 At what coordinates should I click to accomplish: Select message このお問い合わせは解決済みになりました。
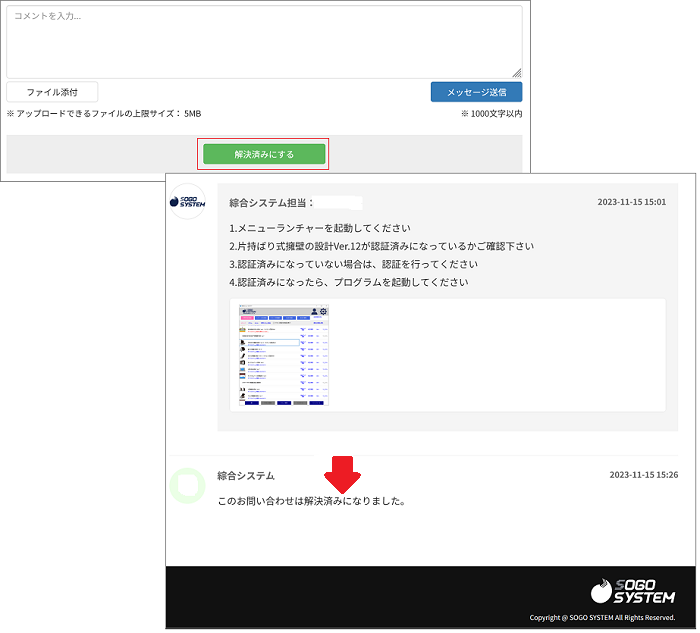click(x=312, y=501)
